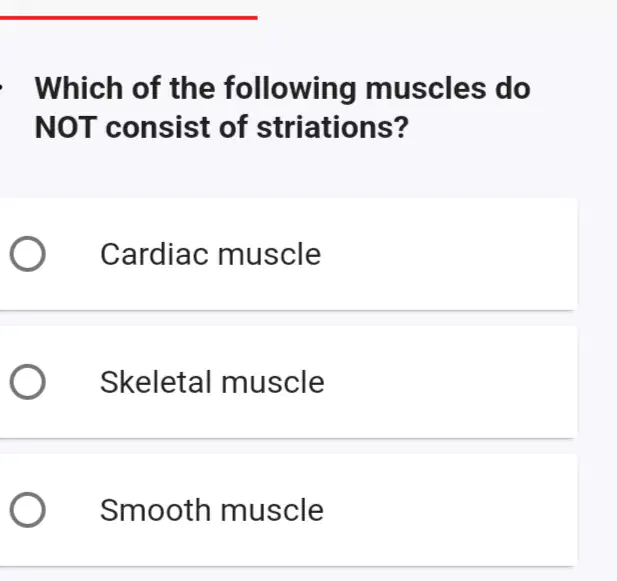Select the Smooth muscle radio button
The height and width of the screenshot is (581, 617).
28,510
